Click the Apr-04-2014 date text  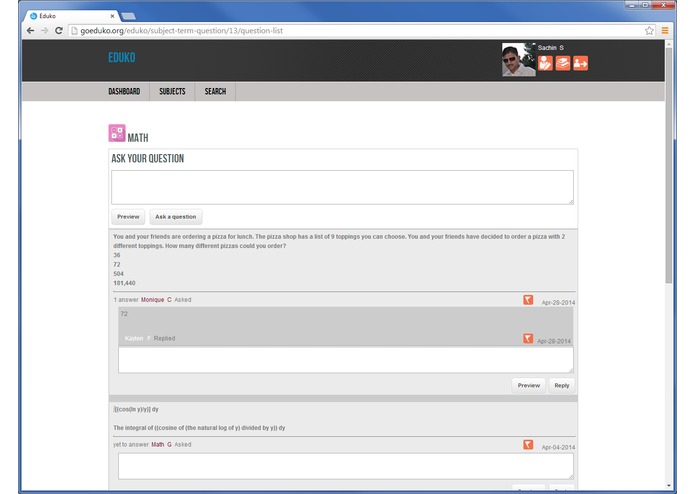[558, 447]
